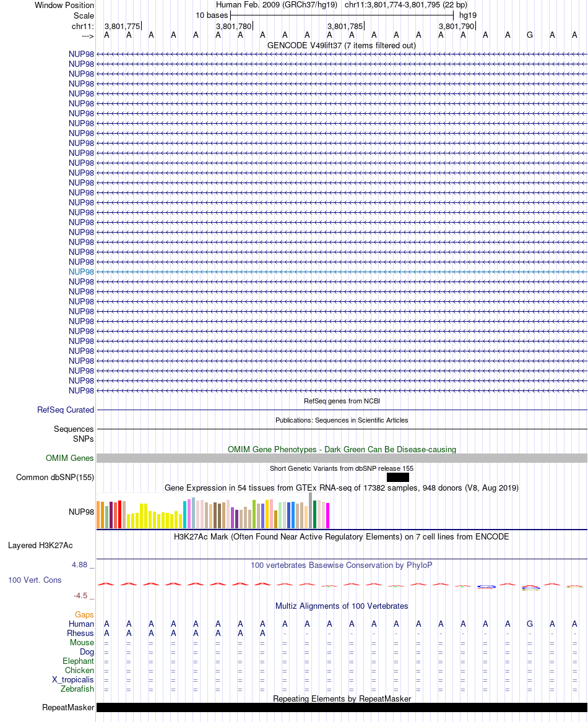Select the Mouse alignment row label
588x722 pixels.
pyautogui.click(x=82, y=642)
